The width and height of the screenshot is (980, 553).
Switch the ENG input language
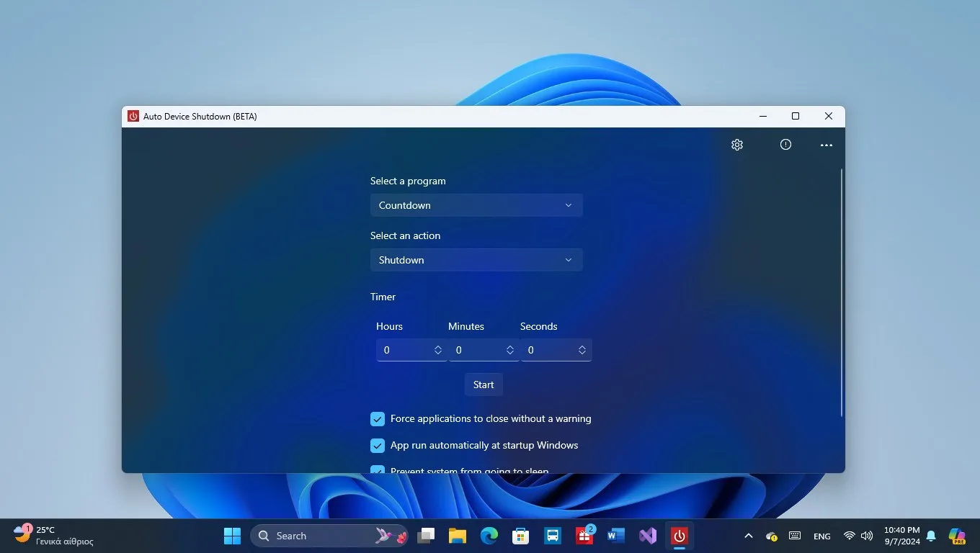pyautogui.click(x=822, y=536)
